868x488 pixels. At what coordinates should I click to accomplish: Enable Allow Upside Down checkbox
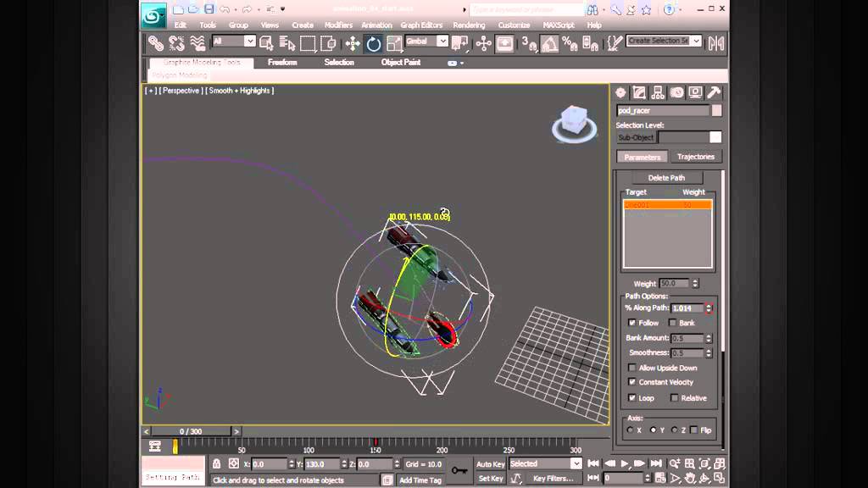pos(632,368)
